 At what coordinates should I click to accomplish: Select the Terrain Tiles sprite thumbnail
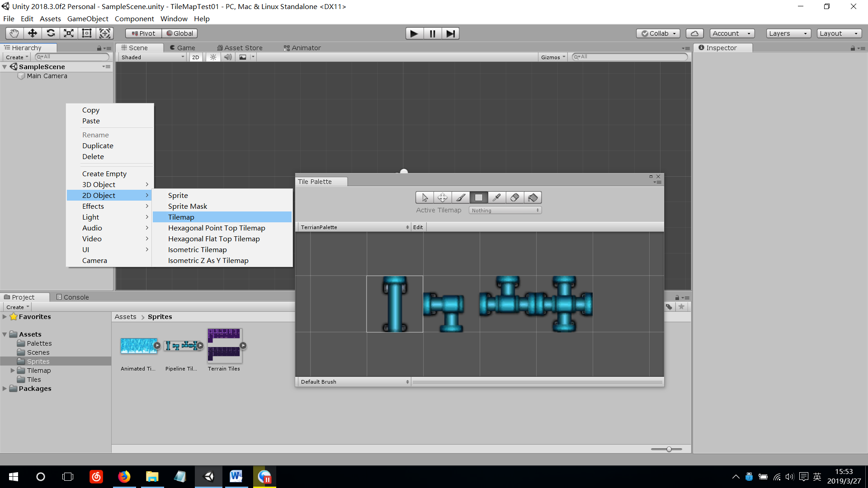pos(224,346)
